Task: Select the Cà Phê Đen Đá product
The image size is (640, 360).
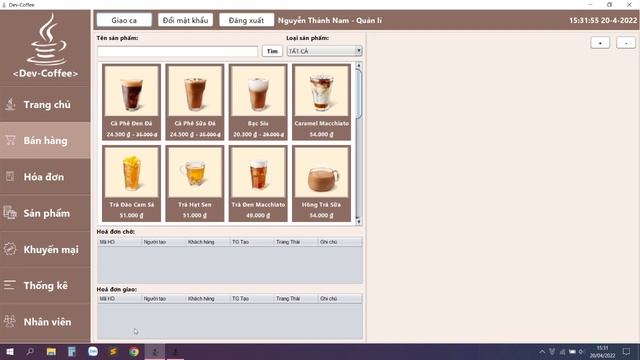Action: tap(131, 102)
